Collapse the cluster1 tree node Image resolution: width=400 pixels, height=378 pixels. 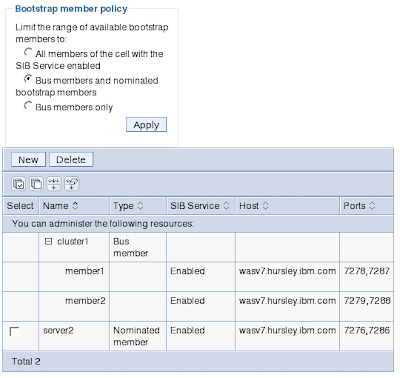click(x=48, y=242)
